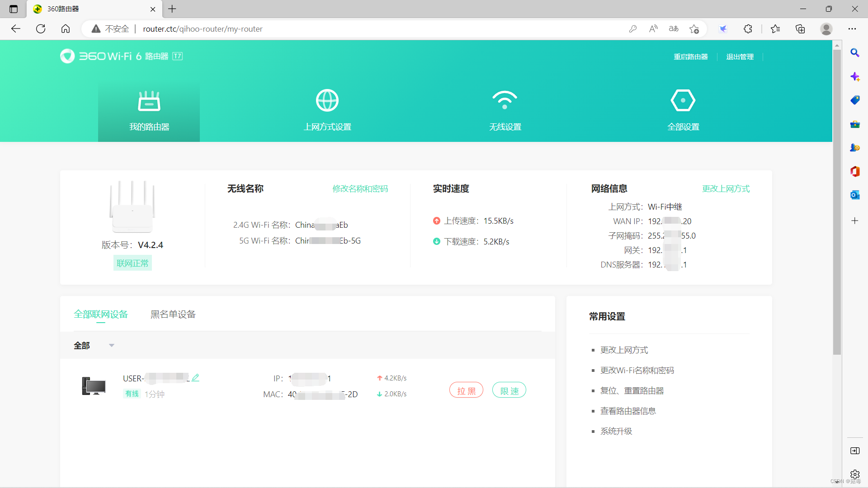Open Outlook icon in Edge sidebar
This screenshot has width=868, height=488.
(854, 195)
